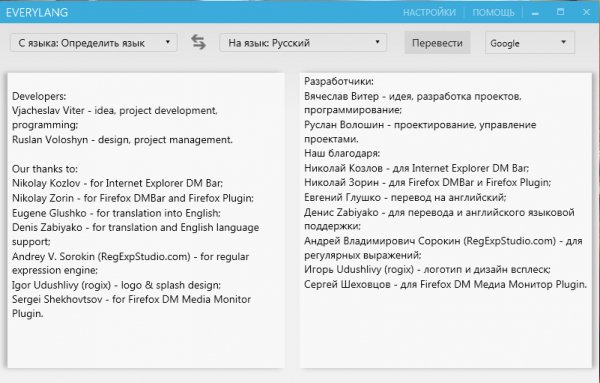Click 'Разработчики:' in translated text

click(x=339, y=81)
